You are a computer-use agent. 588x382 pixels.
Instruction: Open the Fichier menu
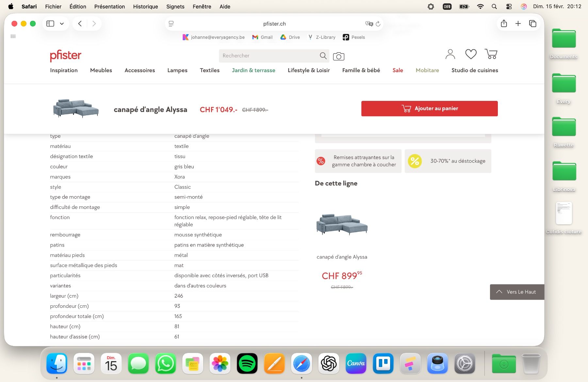(x=53, y=7)
